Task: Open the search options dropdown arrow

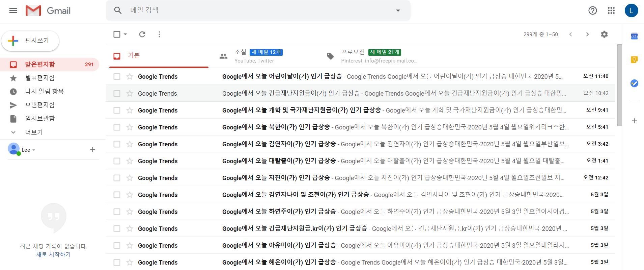Action: pyautogui.click(x=398, y=10)
